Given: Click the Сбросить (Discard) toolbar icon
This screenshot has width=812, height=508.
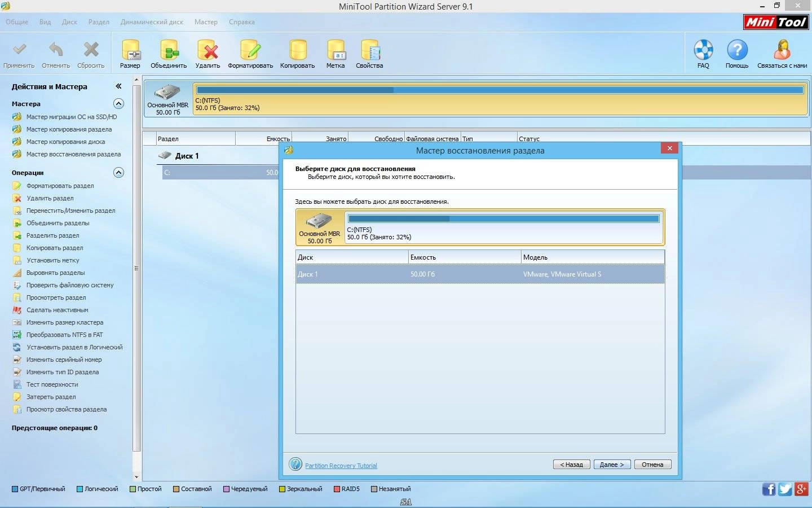Looking at the screenshot, I should (91, 54).
